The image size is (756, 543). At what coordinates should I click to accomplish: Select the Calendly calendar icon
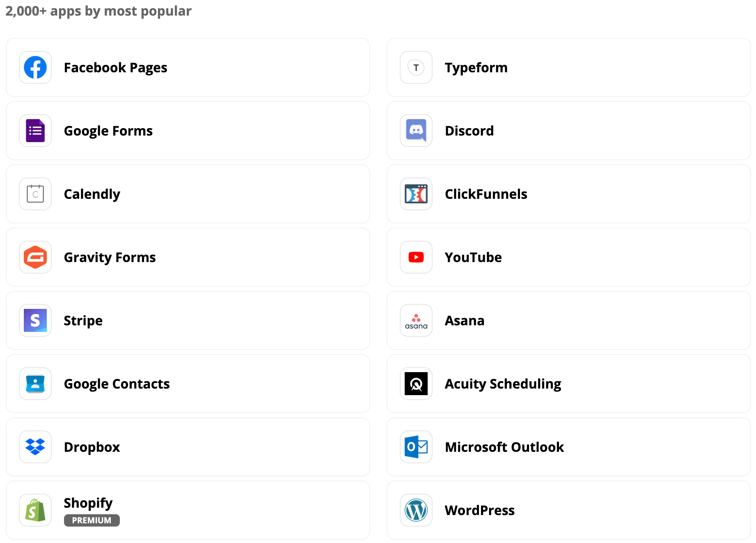click(x=35, y=194)
